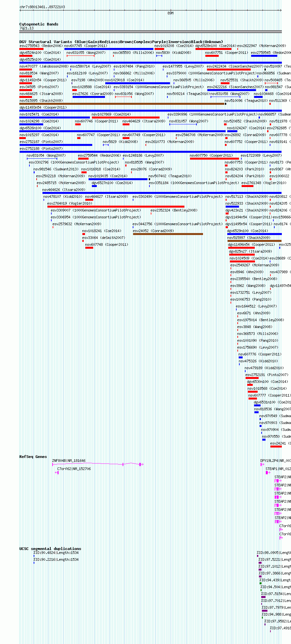Click nsv5829 (Kidd2008) variant label

point(120,142)
